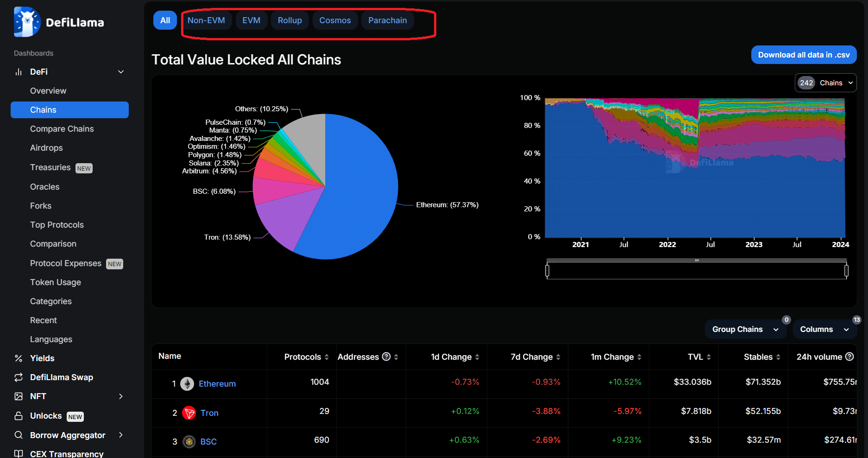Viewport: 868px width, 458px height.
Task: Open the Columns selector dropdown
Action: tap(824, 329)
